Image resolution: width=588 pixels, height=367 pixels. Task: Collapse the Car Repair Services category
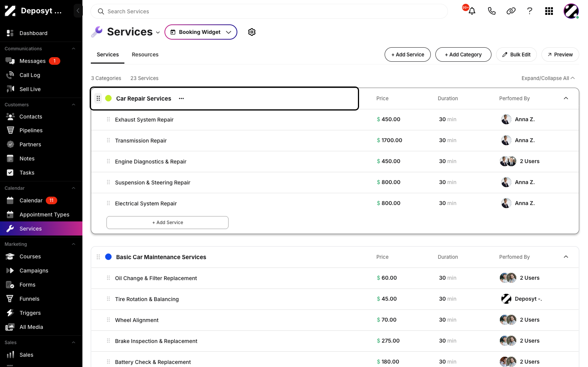[566, 98]
